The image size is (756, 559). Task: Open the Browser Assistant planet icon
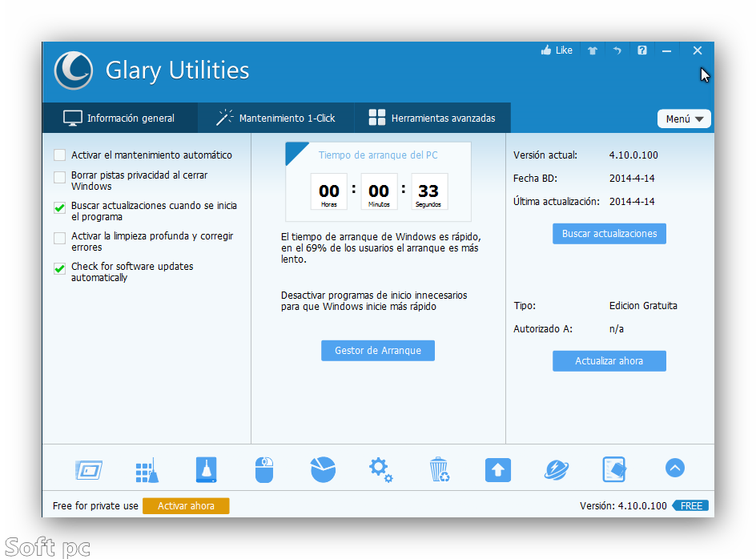[x=557, y=470]
